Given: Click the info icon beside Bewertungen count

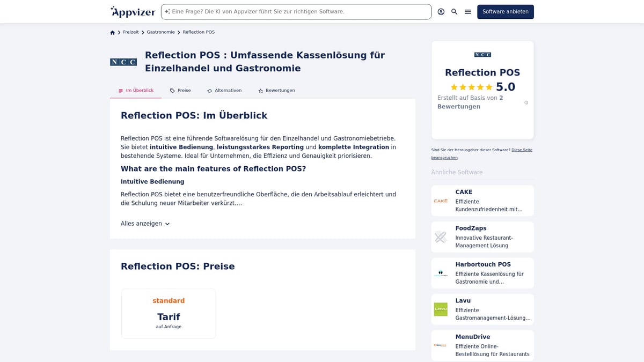Looking at the screenshot, I should pyautogui.click(x=526, y=102).
